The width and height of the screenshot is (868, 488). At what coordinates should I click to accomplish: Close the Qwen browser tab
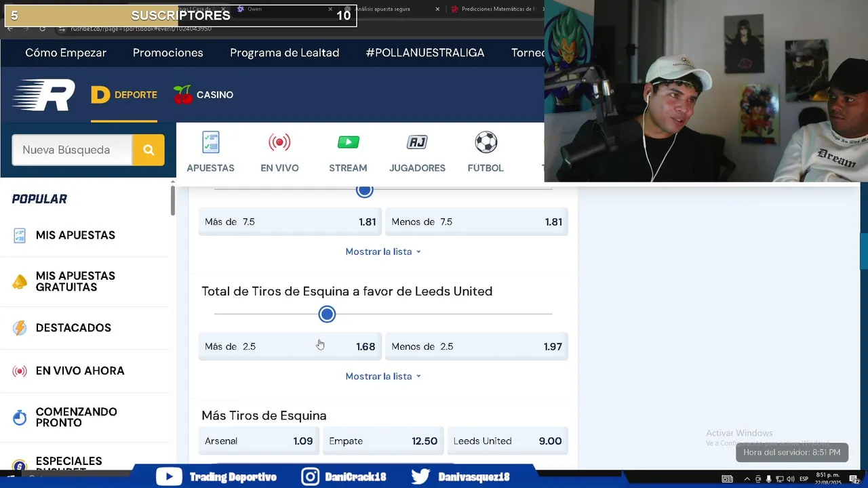tap(330, 9)
